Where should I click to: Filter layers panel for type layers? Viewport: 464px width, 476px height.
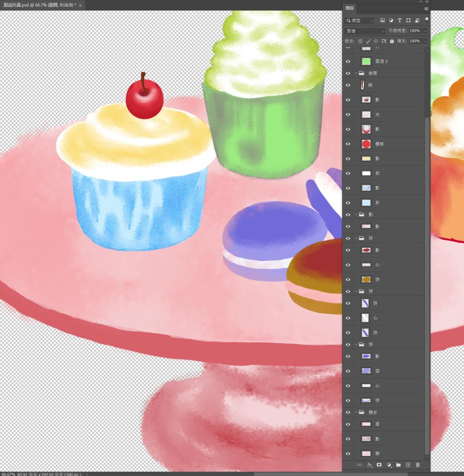pyautogui.click(x=400, y=20)
